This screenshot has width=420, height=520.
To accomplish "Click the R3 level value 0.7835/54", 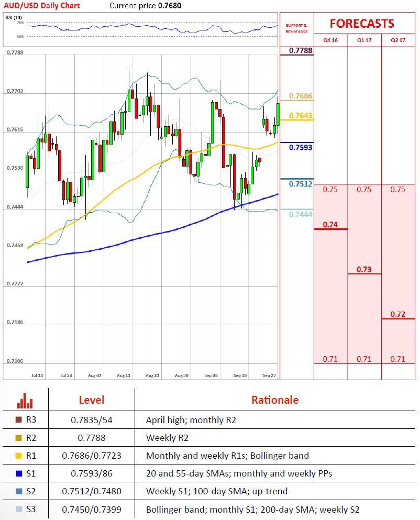I will pyautogui.click(x=92, y=420).
